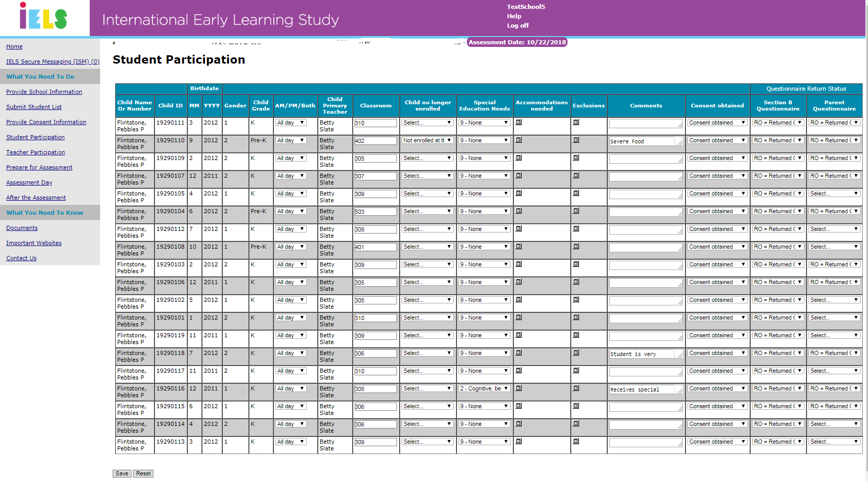The width and height of the screenshot is (868, 489).
Task: Navigate to Provide Consent Information
Action: coord(46,122)
